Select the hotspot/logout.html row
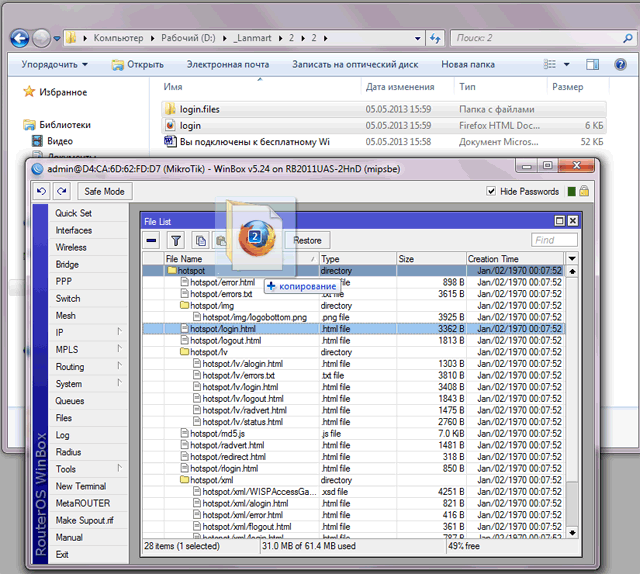The width and height of the screenshot is (640, 574). coord(353,340)
